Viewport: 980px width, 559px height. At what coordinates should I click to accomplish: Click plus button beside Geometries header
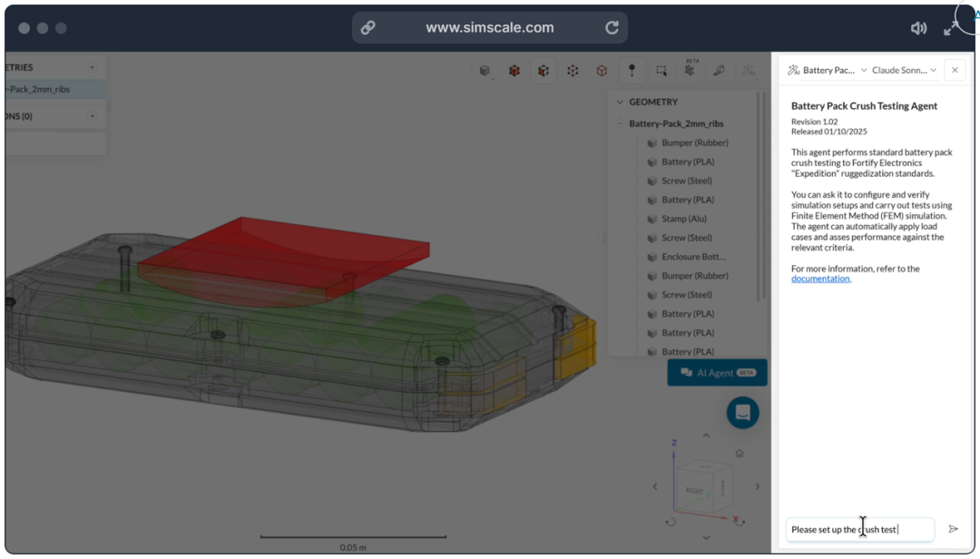click(92, 67)
